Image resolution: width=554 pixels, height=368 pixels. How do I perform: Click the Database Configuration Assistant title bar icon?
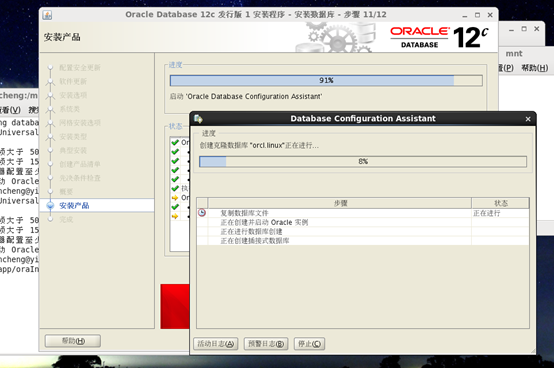tap(198, 119)
